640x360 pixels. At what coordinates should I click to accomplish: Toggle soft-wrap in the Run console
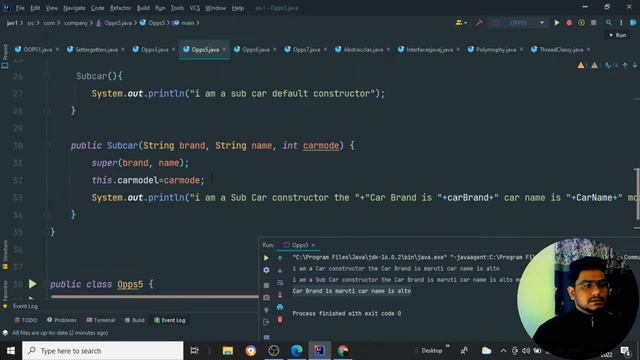(280, 282)
